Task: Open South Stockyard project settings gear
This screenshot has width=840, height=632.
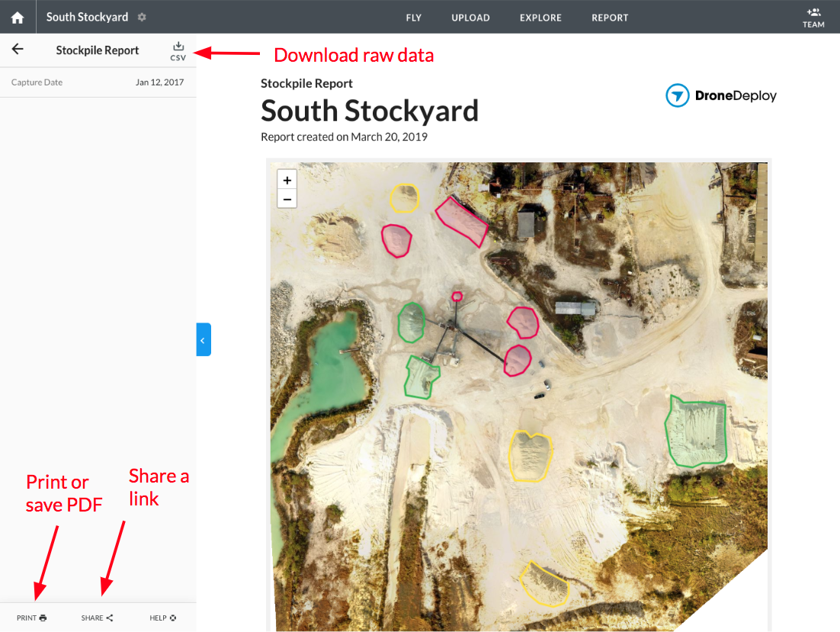Action: (x=142, y=17)
